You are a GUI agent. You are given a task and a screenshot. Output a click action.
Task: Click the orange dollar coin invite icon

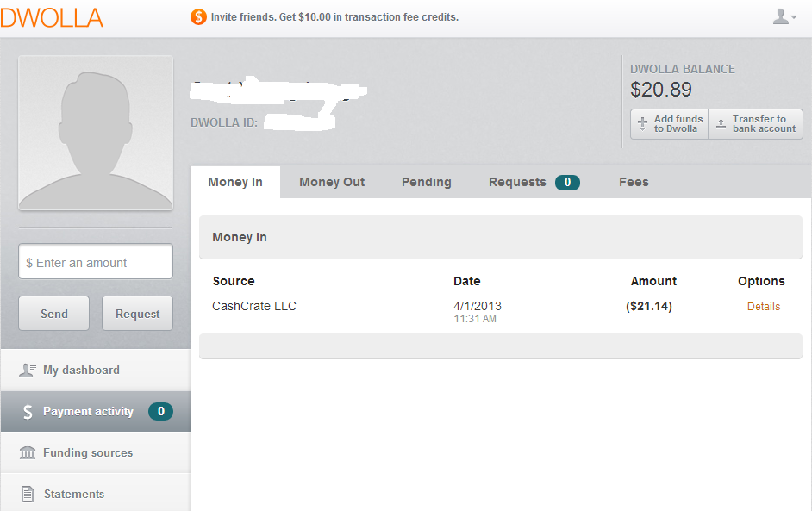click(198, 17)
